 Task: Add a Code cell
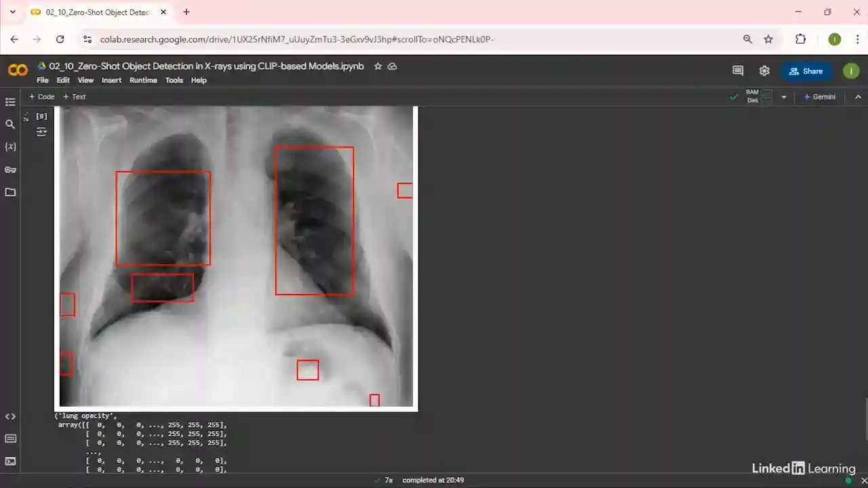(x=41, y=97)
